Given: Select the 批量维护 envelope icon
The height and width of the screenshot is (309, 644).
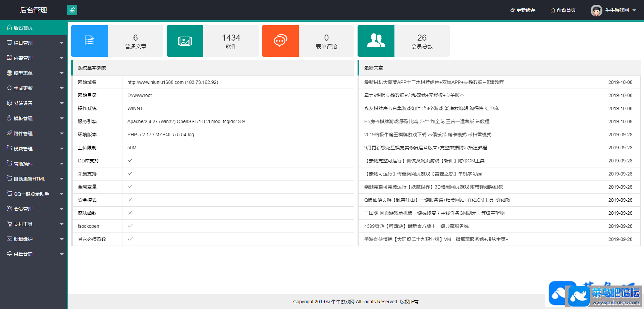Looking at the screenshot, I should click(x=9, y=239).
